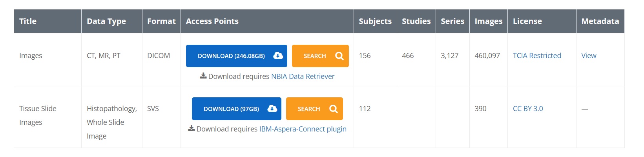Click the cloud download icon on the 246.08GB button
The width and height of the screenshot is (644, 157).
(x=278, y=56)
